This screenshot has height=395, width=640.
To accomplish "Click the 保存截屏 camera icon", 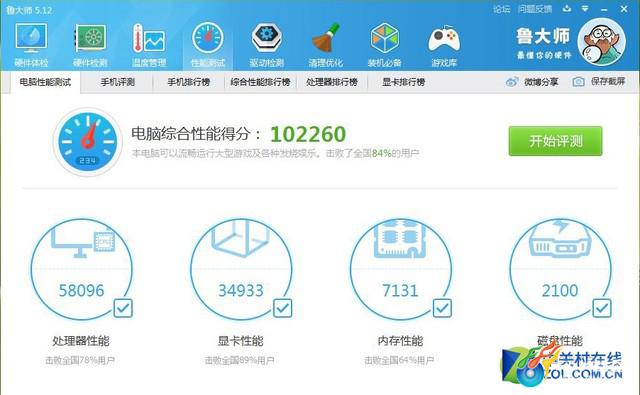I will tap(578, 82).
